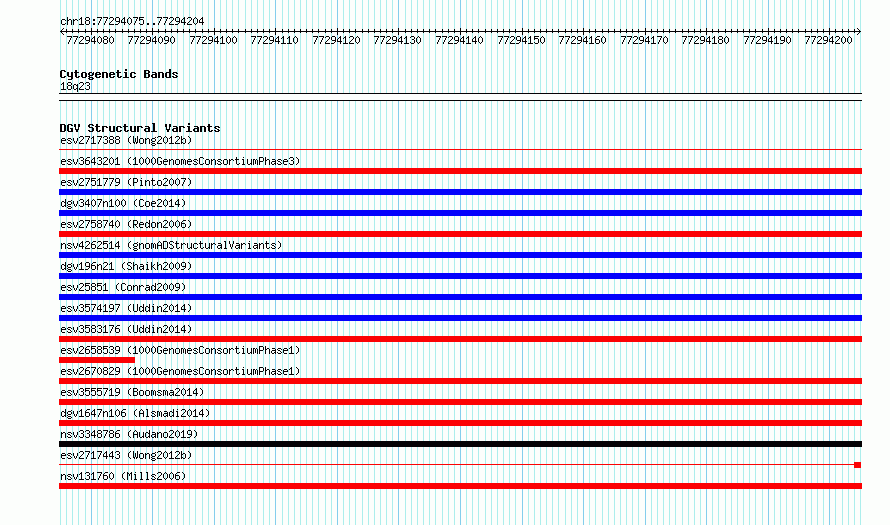Click the short red bar of esv2658539

point(97,360)
